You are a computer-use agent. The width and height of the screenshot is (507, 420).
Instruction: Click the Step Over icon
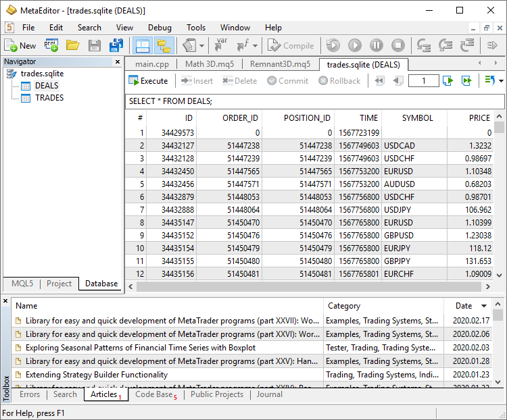[x=445, y=45]
